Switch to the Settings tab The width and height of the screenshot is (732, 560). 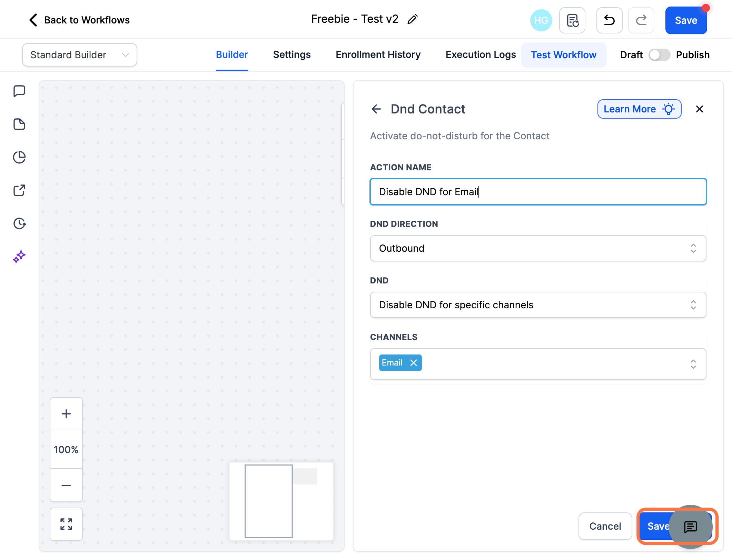[x=292, y=55]
